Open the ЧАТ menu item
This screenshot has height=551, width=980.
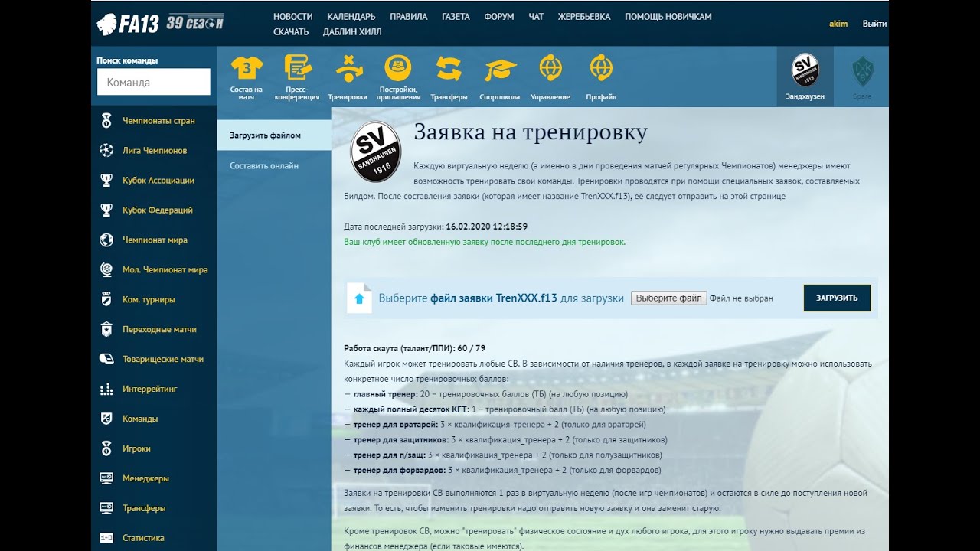536,17
